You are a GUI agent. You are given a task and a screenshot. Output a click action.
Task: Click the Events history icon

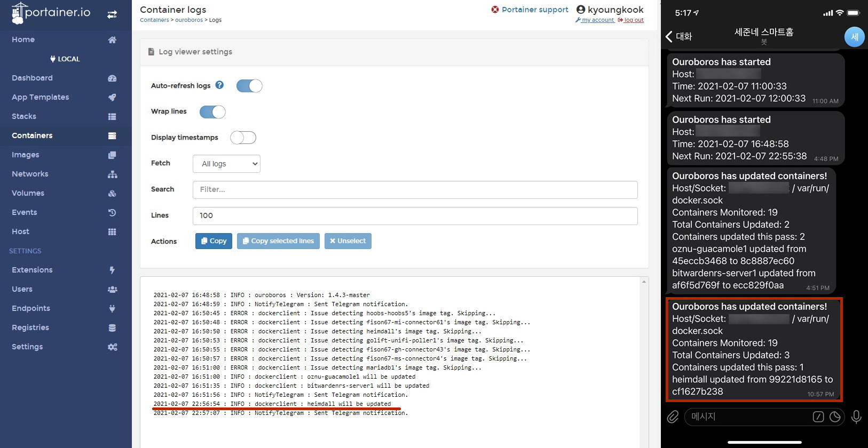(112, 212)
